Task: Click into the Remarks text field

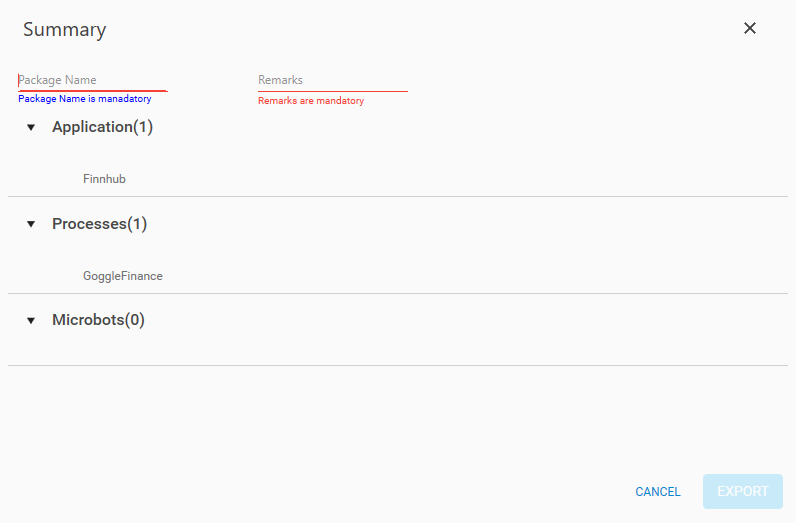Action: click(x=332, y=80)
